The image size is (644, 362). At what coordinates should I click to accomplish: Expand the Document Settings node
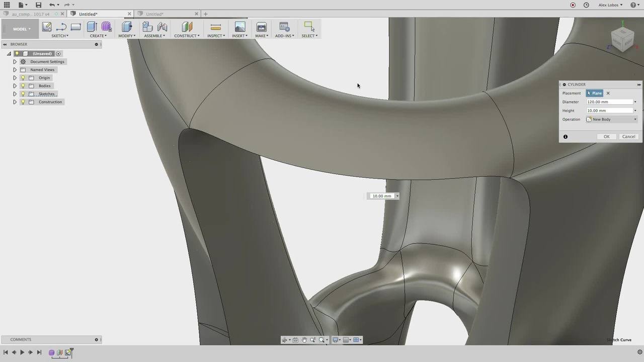[x=15, y=62]
